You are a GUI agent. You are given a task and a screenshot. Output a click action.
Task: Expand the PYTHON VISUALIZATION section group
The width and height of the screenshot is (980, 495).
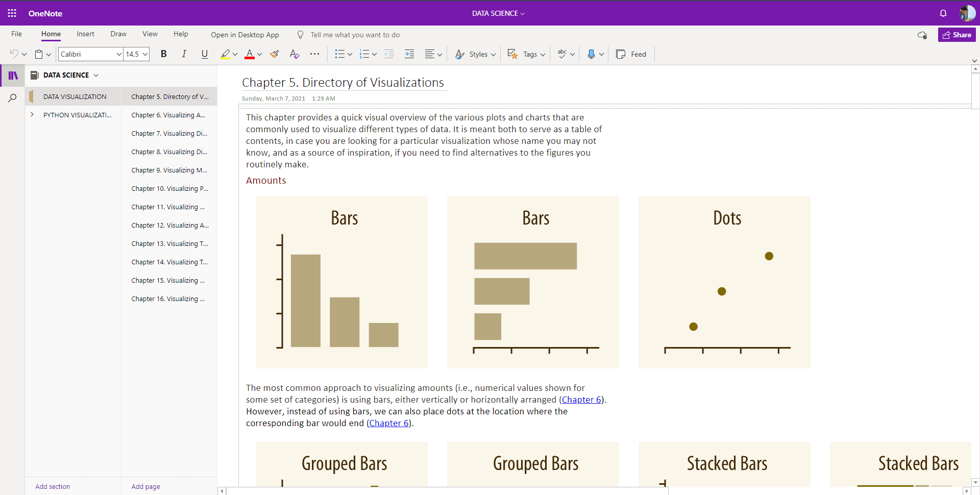coord(32,115)
